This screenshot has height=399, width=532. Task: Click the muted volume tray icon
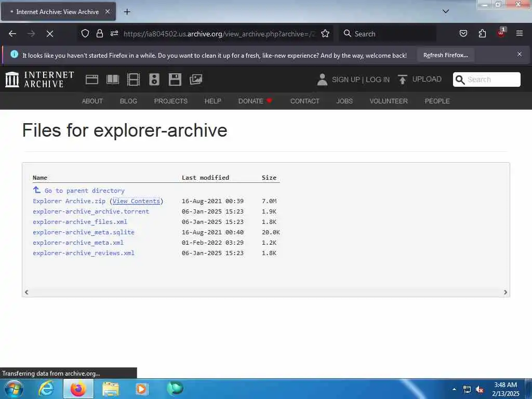pos(480,390)
